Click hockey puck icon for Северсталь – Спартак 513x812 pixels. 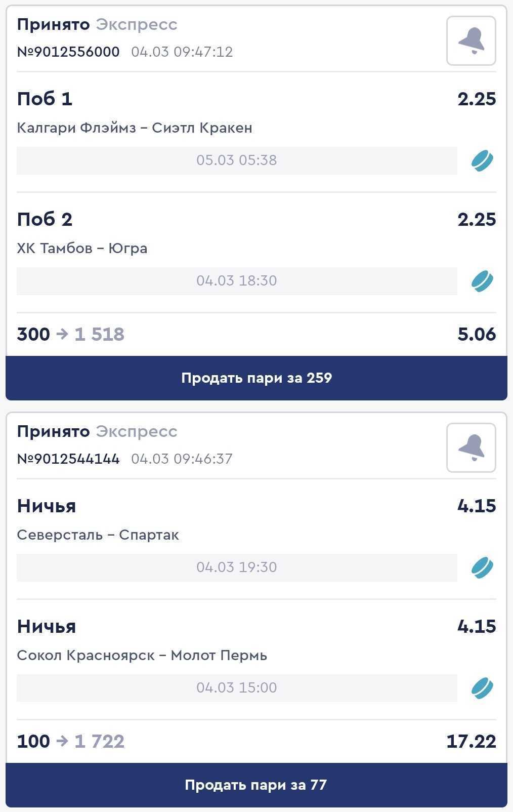482,567
